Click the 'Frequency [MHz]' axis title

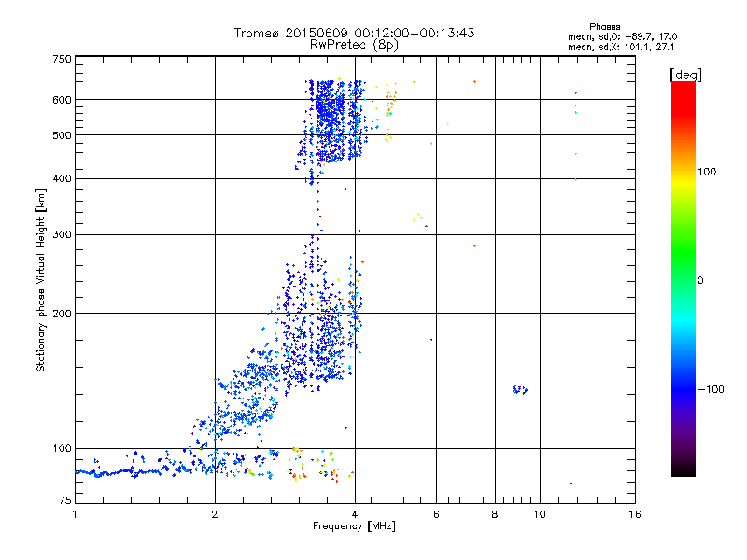tap(354, 526)
